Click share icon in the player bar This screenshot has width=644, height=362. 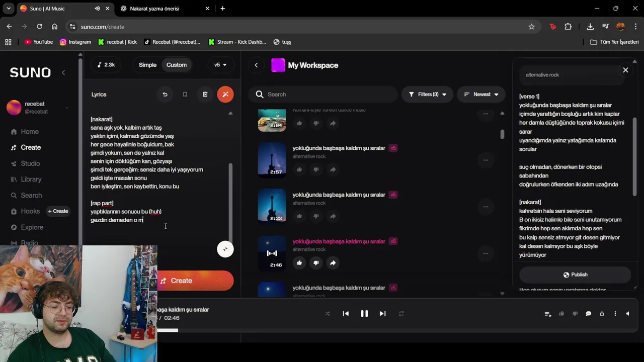tap(602, 314)
